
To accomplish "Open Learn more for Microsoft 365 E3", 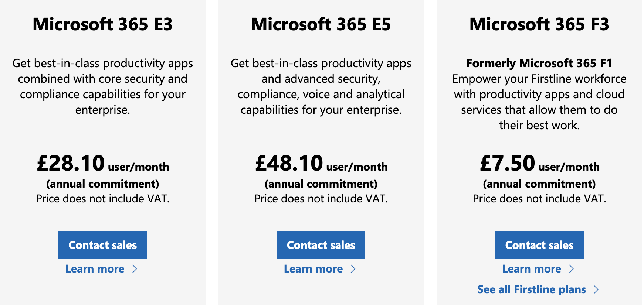I will [95, 269].
